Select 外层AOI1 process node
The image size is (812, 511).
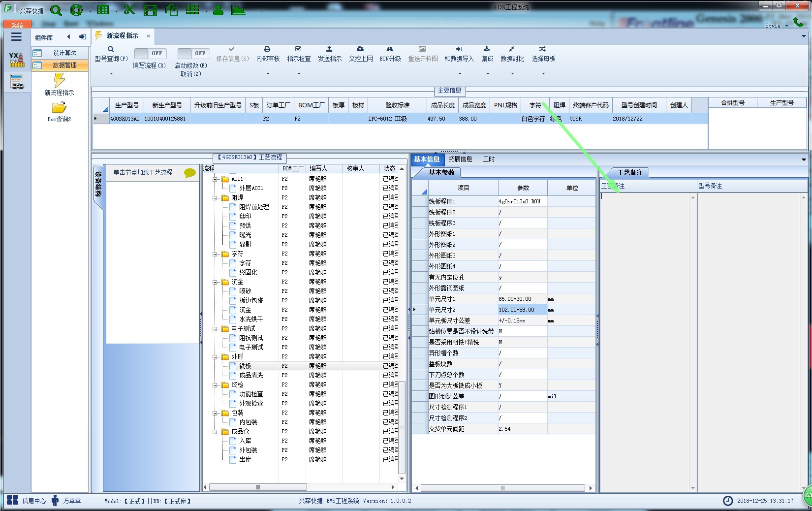(251, 188)
